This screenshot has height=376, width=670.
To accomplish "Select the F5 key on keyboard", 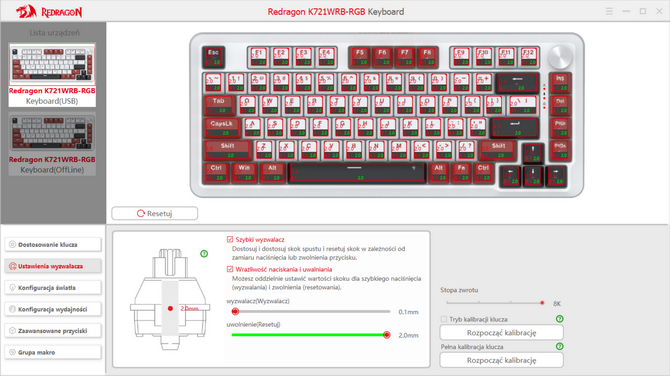I will (360, 57).
